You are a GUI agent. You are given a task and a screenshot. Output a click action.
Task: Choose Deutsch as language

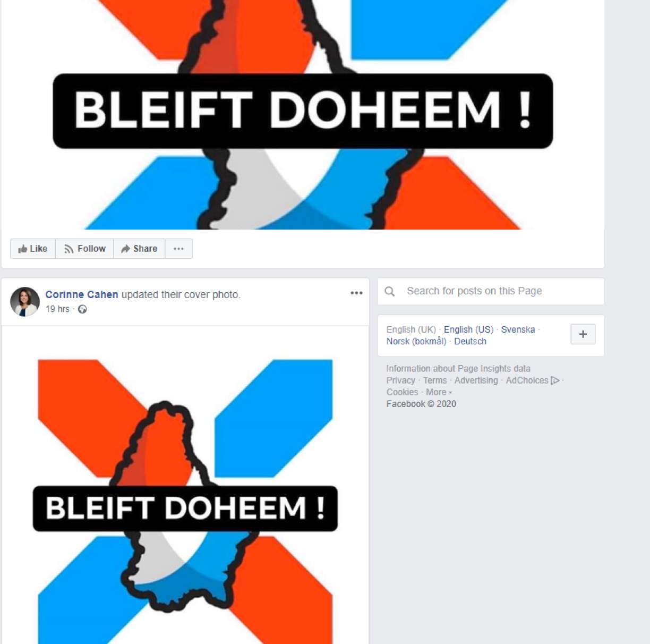tap(470, 341)
